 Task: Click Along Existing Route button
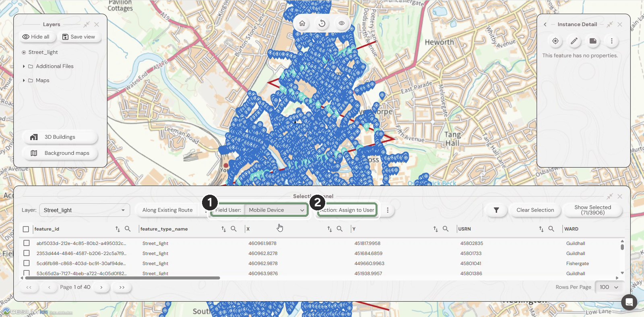click(167, 210)
